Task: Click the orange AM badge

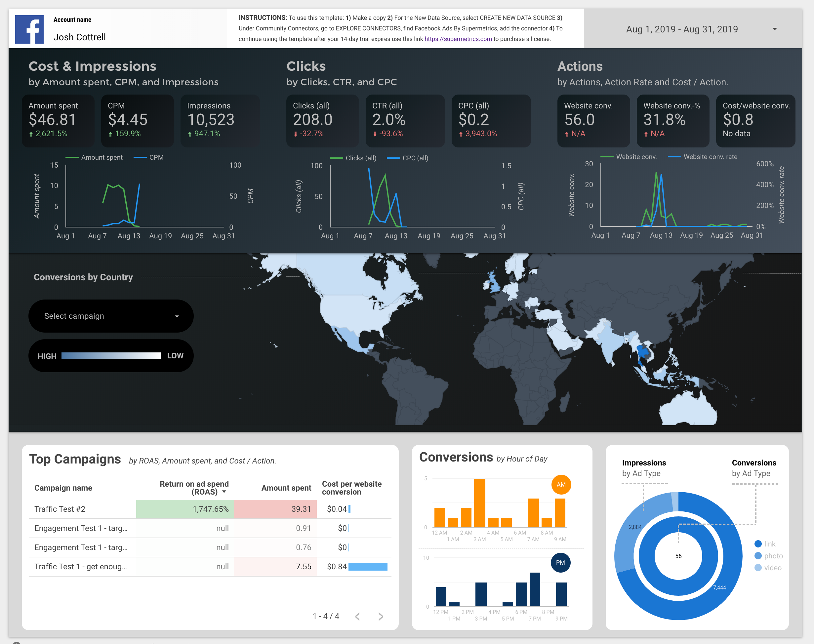Action: pyautogui.click(x=561, y=485)
